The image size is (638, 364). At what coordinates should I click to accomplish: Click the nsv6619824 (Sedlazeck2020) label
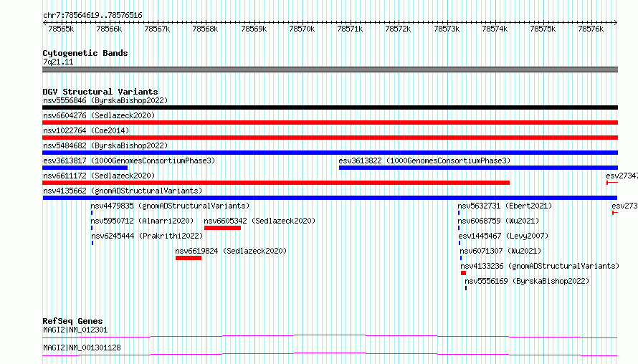[231, 251]
